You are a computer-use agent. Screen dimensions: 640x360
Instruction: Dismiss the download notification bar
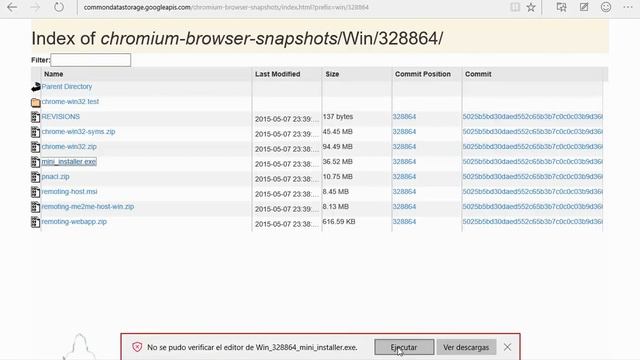pyautogui.click(x=507, y=347)
